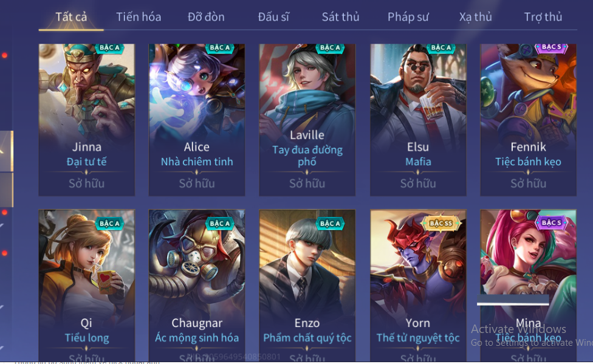Open the Đỡ đòn category tab
This screenshot has width=593, height=364.
(x=206, y=17)
